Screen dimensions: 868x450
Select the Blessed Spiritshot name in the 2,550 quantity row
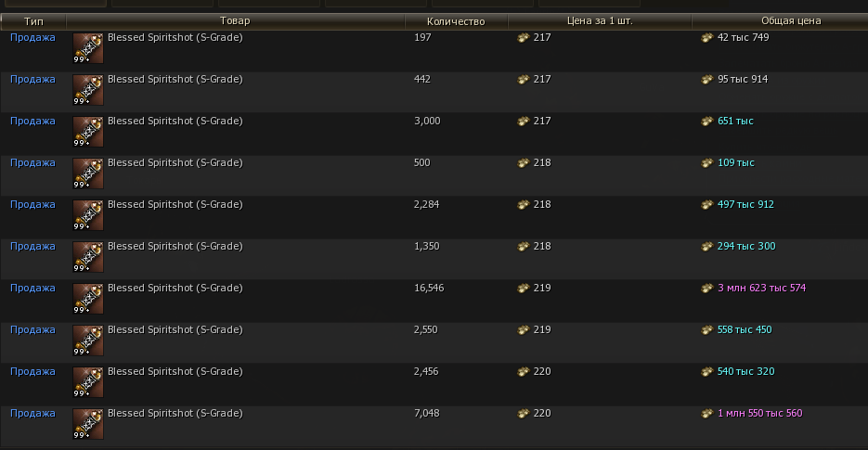(x=175, y=330)
